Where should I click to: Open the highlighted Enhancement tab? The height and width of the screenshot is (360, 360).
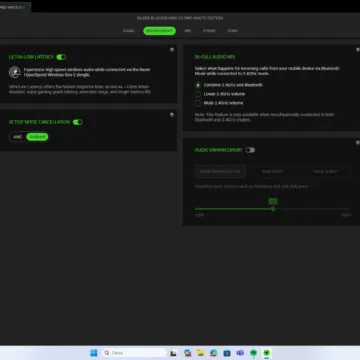pyautogui.click(x=159, y=31)
